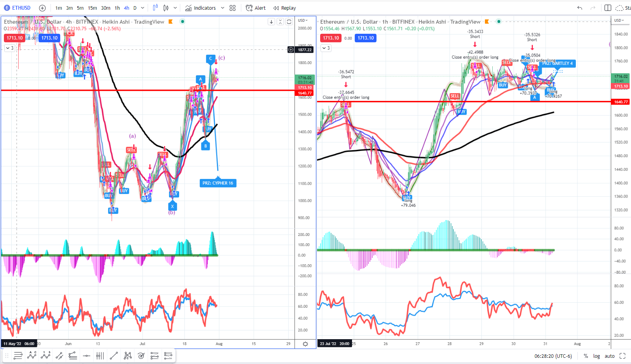Click the Ethereum 4h chart title text
Viewport: 631px width, 364px height.
[x=84, y=22]
